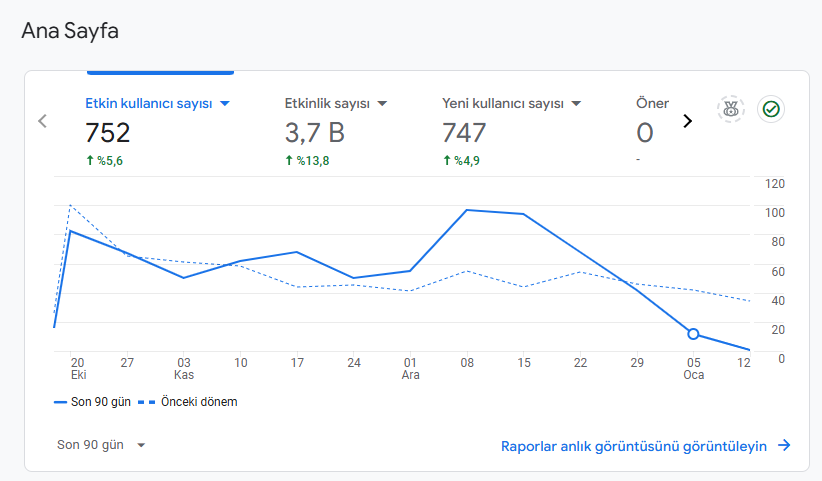Click the previous metrics left chevron arrow

coord(42,121)
